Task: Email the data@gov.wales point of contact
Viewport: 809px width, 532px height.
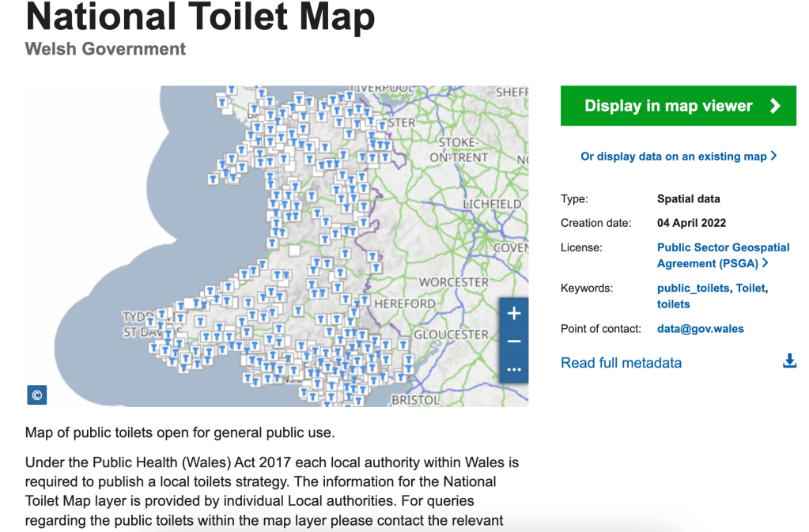Action: [x=700, y=329]
